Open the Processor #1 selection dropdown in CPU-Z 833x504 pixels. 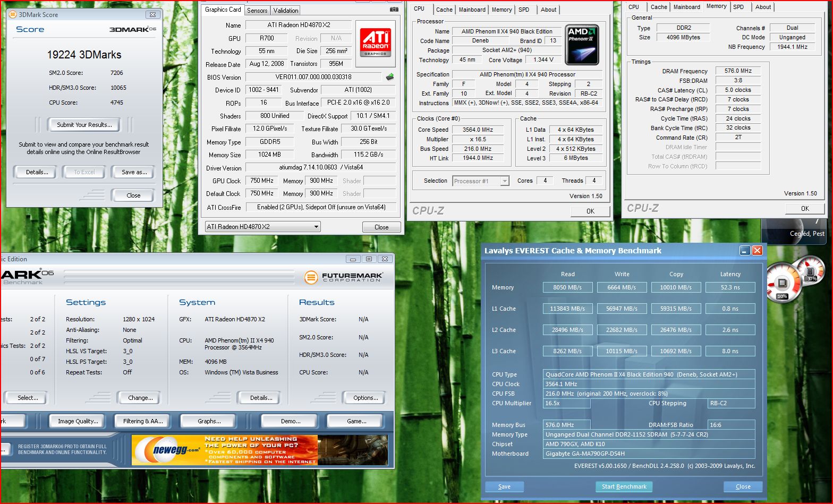pos(481,181)
